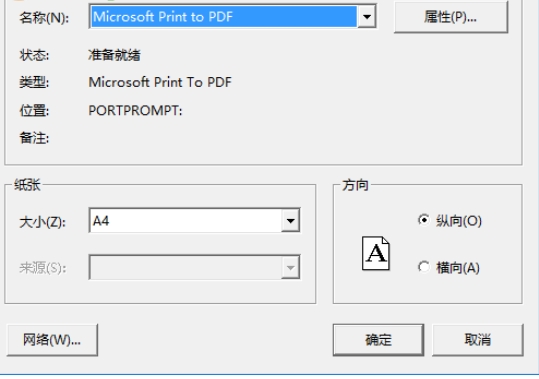Click the portrait page orientation preview icon
This screenshot has width=539, height=379.
point(376,253)
